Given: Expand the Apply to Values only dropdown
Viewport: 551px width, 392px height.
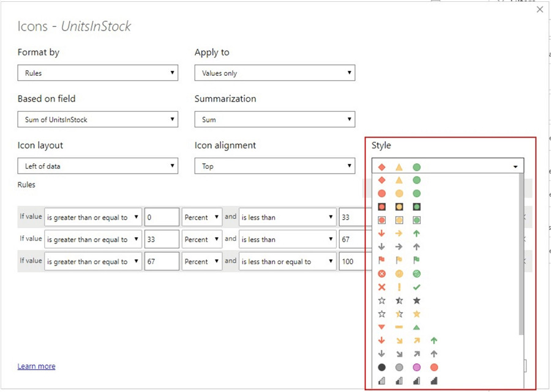Looking at the screenshot, I should pos(274,73).
